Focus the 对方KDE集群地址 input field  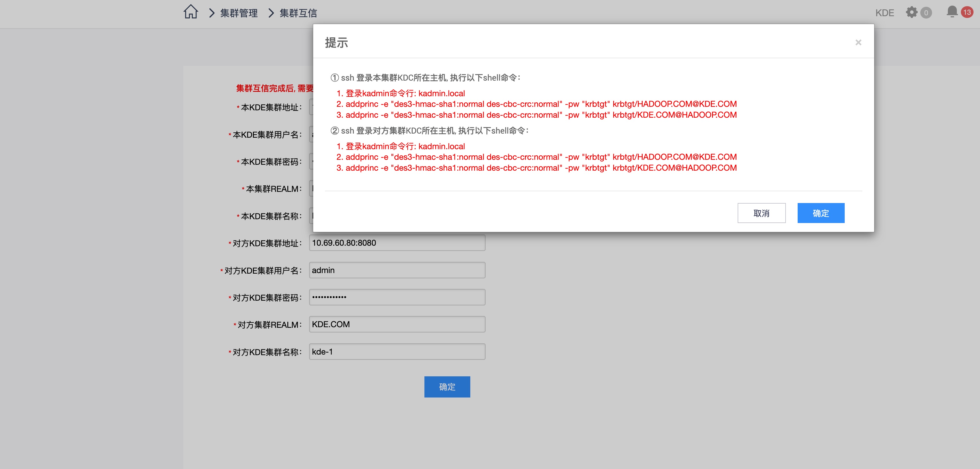coord(397,243)
